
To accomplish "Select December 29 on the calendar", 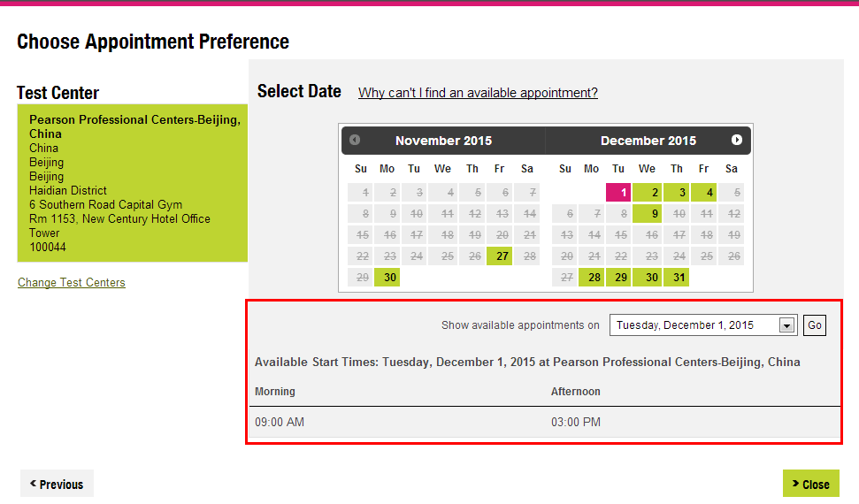I will (x=619, y=278).
